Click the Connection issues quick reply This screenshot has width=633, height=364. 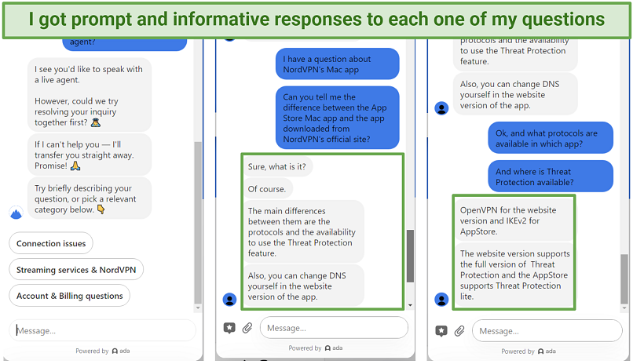[51, 243]
